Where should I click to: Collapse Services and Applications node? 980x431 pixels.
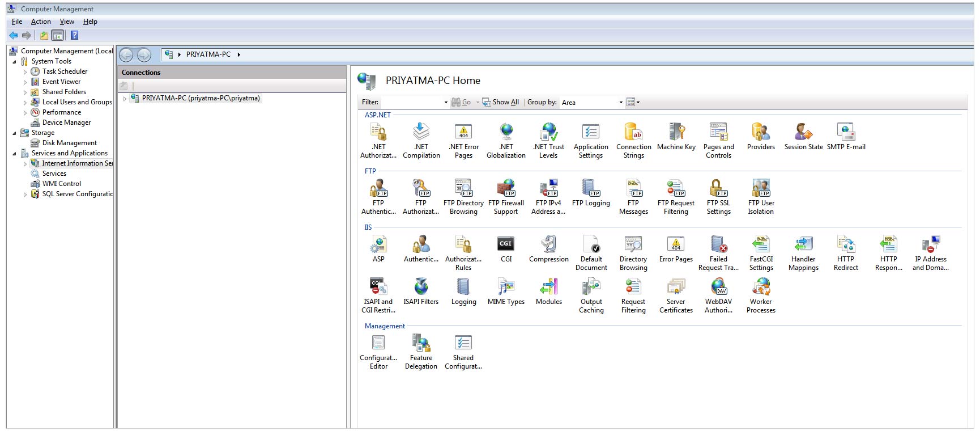pyautogui.click(x=14, y=154)
